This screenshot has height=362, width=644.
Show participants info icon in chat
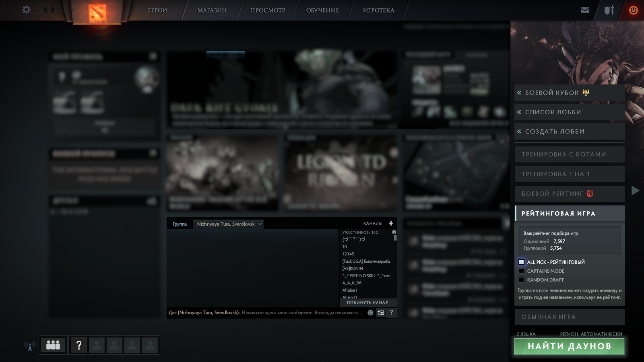click(x=394, y=232)
